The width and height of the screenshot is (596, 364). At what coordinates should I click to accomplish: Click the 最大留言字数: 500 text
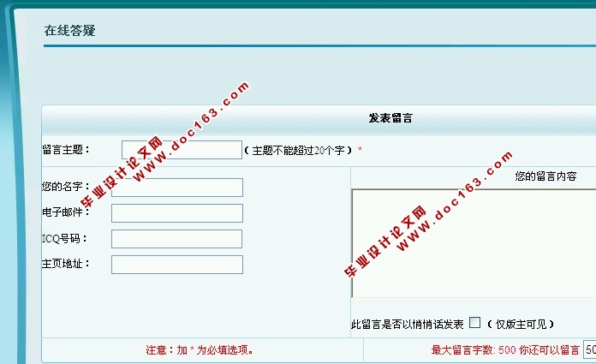pyautogui.click(x=474, y=350)
